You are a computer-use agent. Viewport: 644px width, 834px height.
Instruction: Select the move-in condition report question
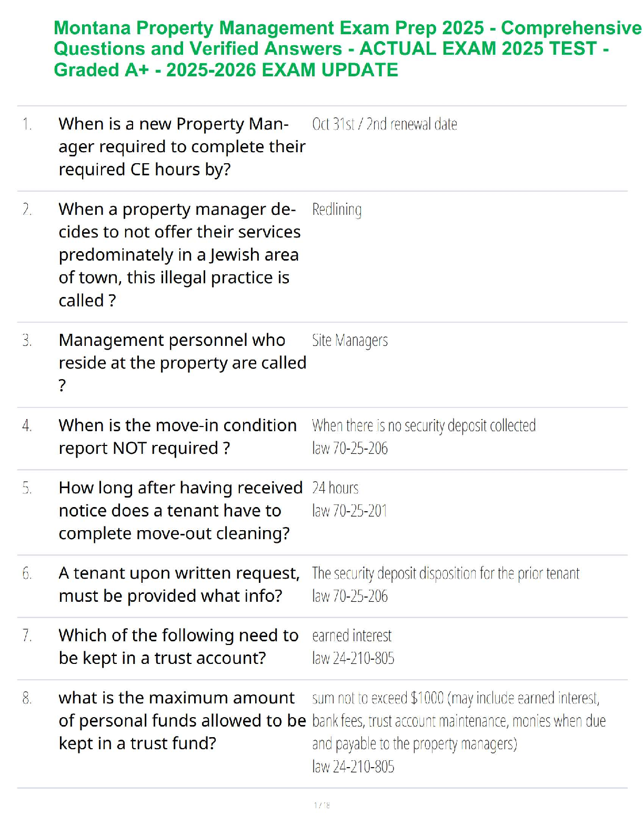(x=177, y=436)
